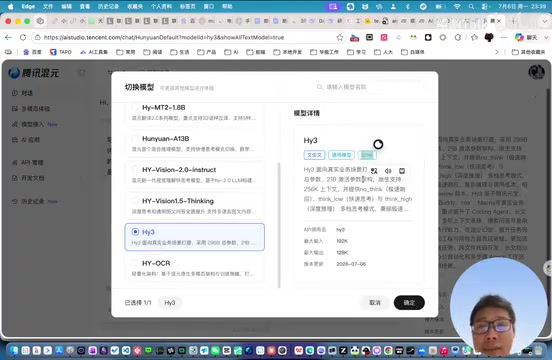552x360 pixels.
Task: Open the tab actions icon beside the window controls
Action: [40, 21]
